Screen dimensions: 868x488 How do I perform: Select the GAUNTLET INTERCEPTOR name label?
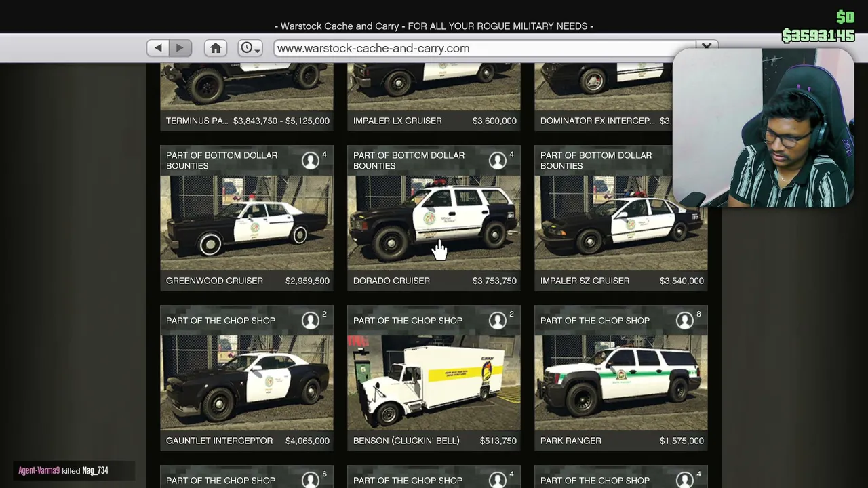click(x=219, y=441)
